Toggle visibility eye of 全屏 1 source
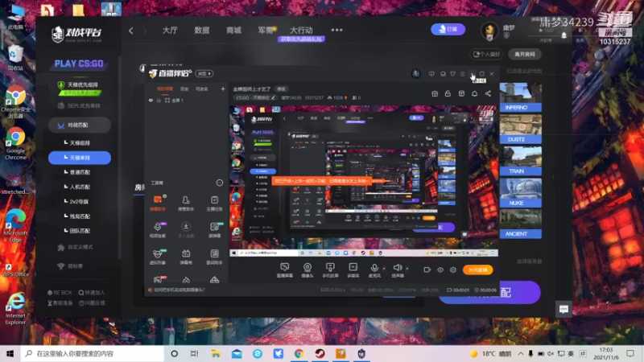The height and width of the screenshot is (362, 644). (151, 100)
